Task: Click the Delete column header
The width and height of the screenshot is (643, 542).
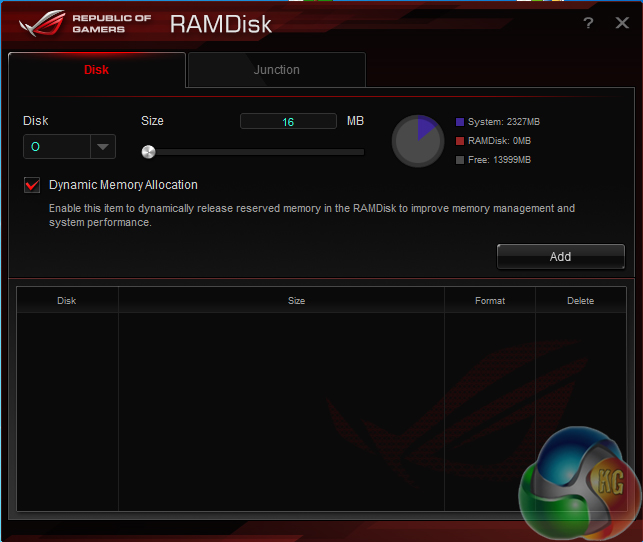Action: click(x=580, y=301)
